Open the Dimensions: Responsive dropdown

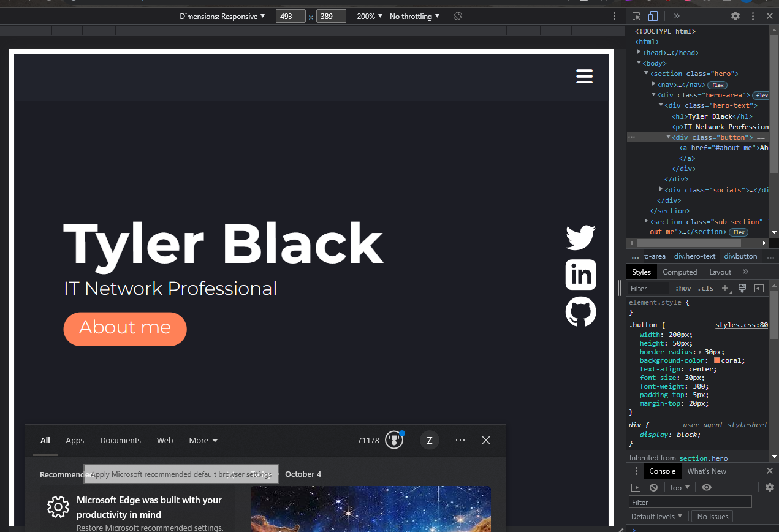pos(222,16)
